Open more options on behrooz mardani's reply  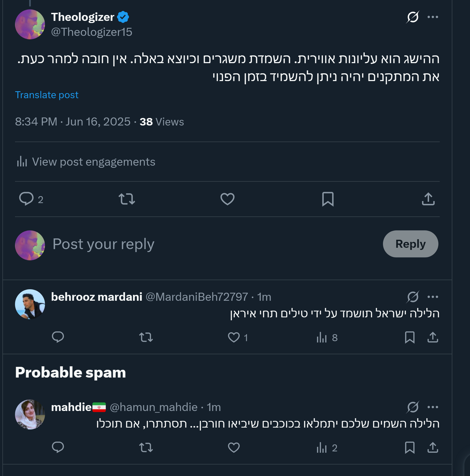pyautogui.click(x=433, y=297)
